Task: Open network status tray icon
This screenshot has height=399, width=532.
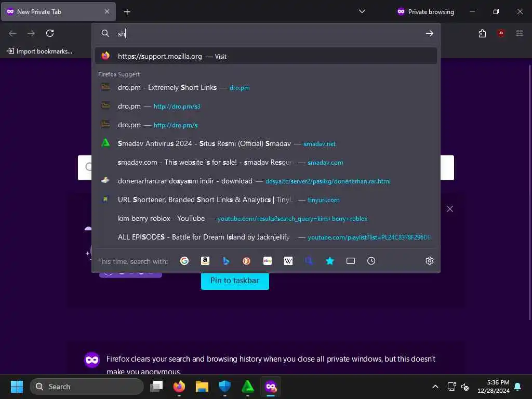Action: (452, 387)
